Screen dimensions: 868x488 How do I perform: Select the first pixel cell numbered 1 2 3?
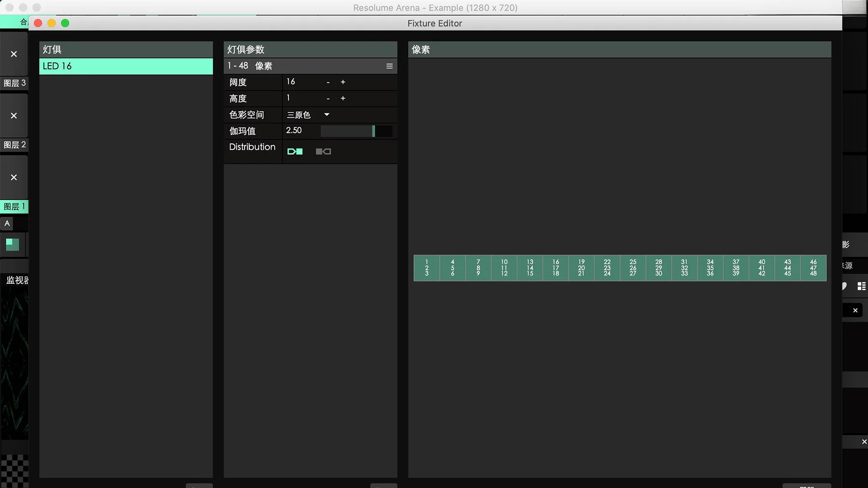pos(426,268)
